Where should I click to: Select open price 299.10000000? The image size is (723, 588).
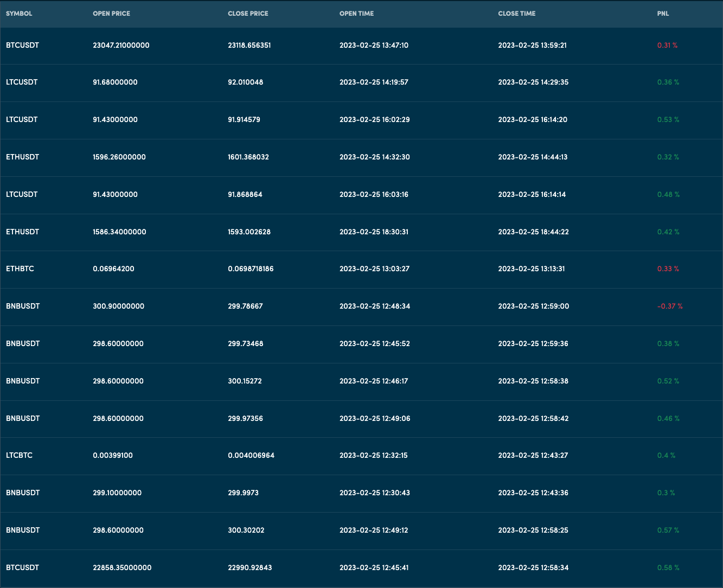(x=117, y=493)
